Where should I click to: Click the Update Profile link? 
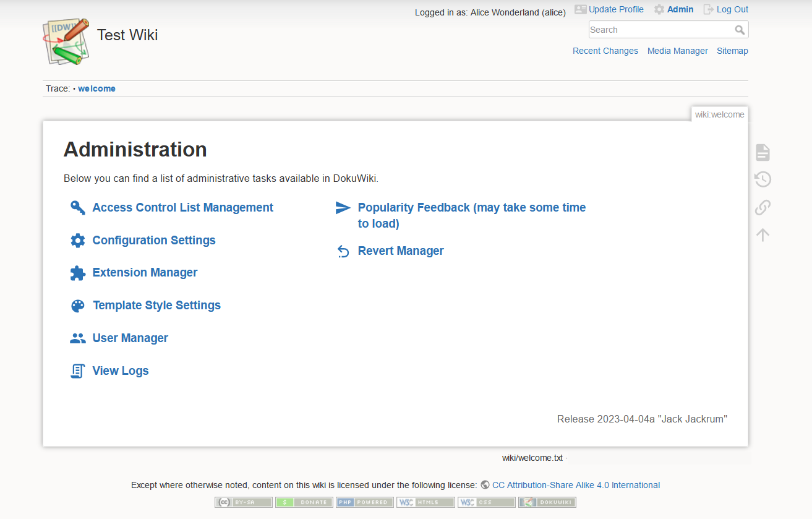(616, 9)
